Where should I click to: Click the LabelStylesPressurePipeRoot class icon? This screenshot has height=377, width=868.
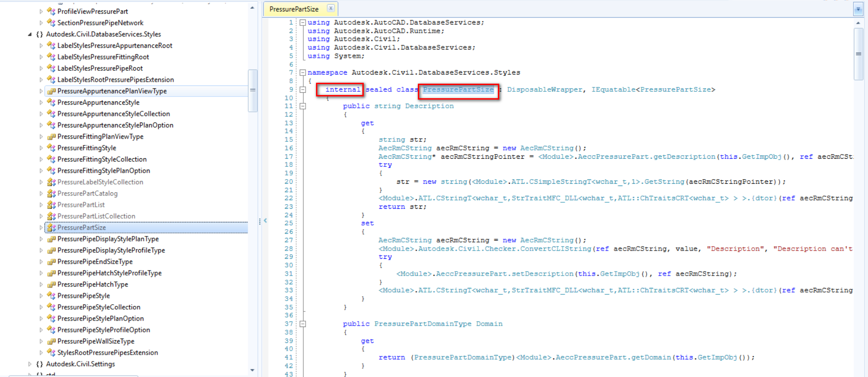point(51,68)
